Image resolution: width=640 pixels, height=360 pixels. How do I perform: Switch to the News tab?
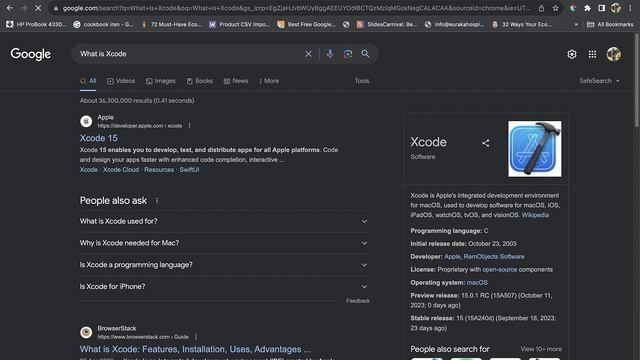click(236, 81)
